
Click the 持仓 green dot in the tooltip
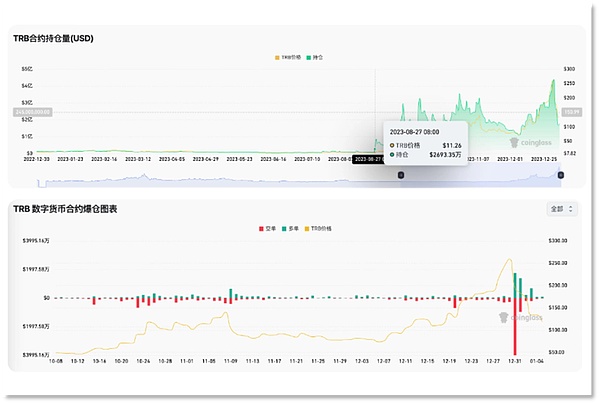tap(392, 155)
